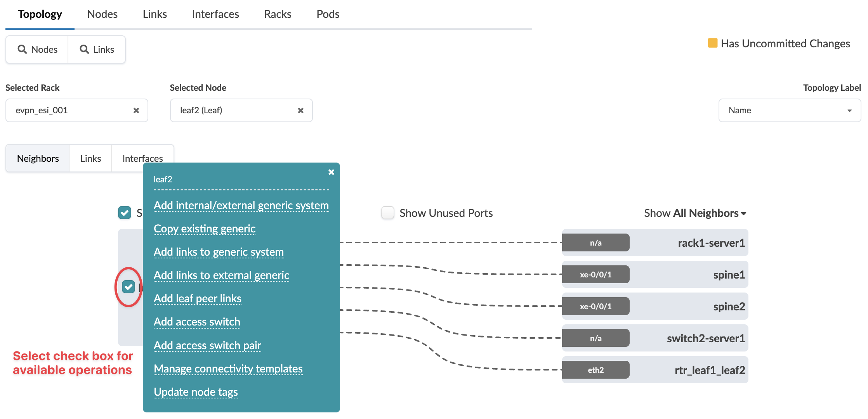
Task: Toggle the checked box above the node panel
Action: point(125,213)
